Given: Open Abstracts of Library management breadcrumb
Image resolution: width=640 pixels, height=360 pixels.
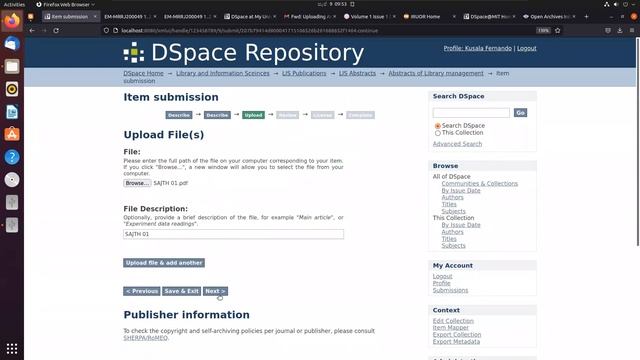Looking at the screenshot, I should pyautogui.click(x=436, y=73).
